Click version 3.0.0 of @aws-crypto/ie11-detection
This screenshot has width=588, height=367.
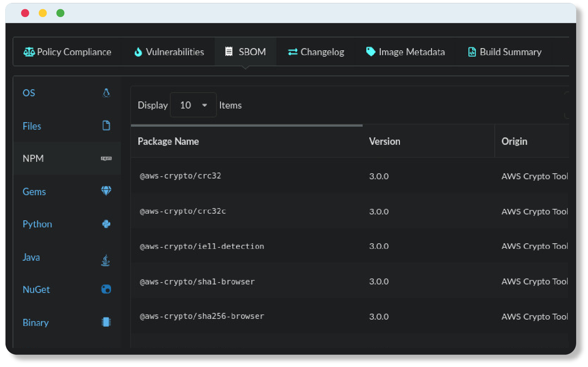[x=379, y=246]
